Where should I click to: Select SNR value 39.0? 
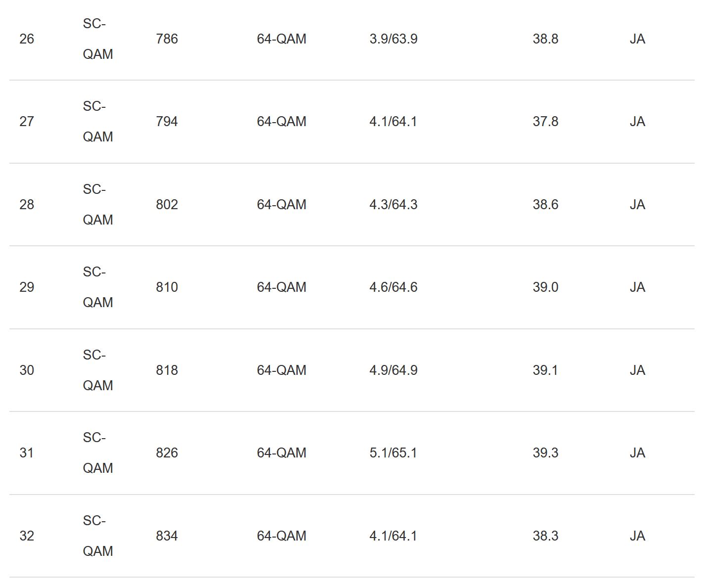coord(545,287)
